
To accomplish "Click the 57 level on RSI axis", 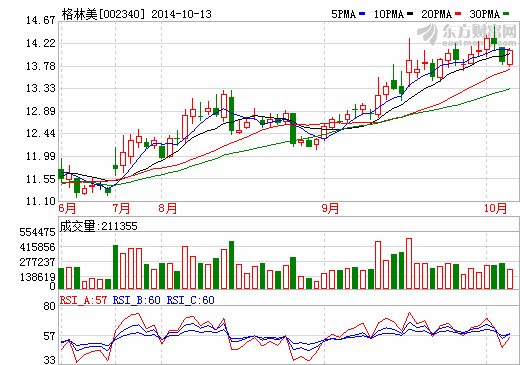I will click(49, 336).
